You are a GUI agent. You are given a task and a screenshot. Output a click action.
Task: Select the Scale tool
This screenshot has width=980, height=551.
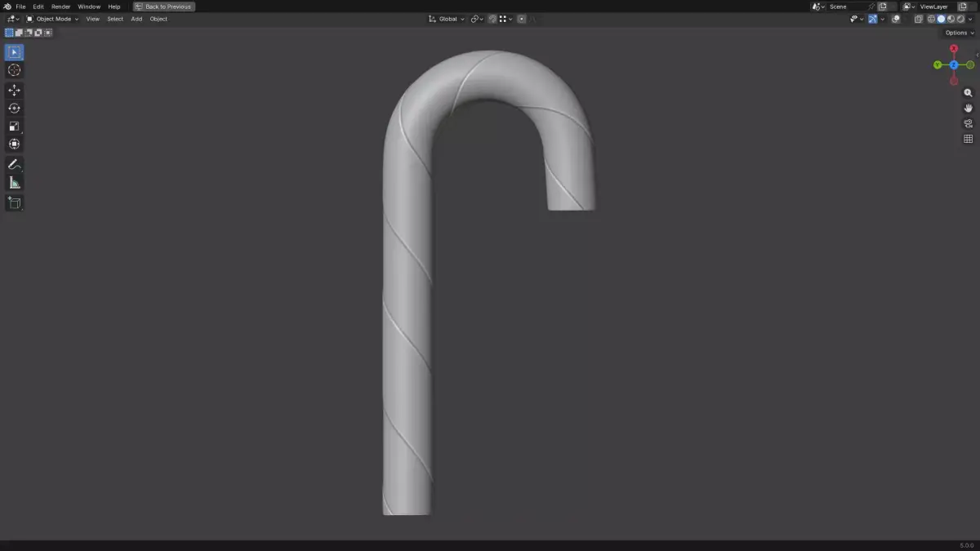14,126
